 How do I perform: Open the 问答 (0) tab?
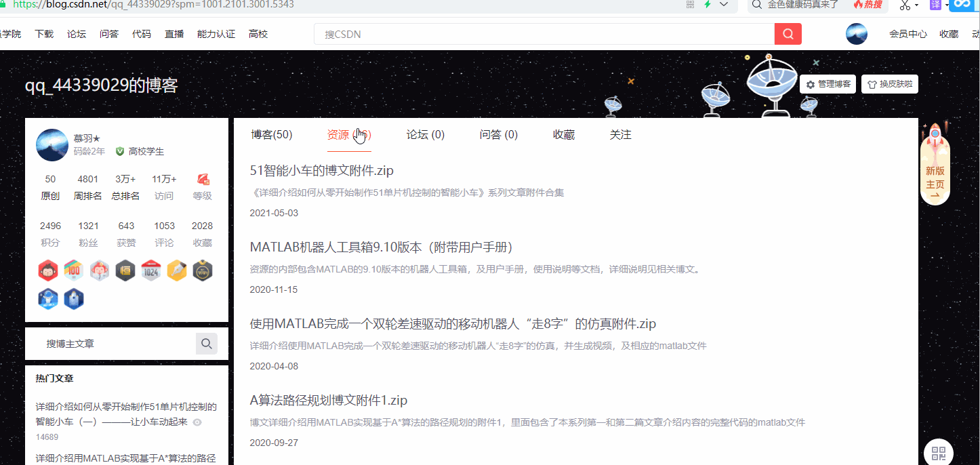(x=499, y=134)
